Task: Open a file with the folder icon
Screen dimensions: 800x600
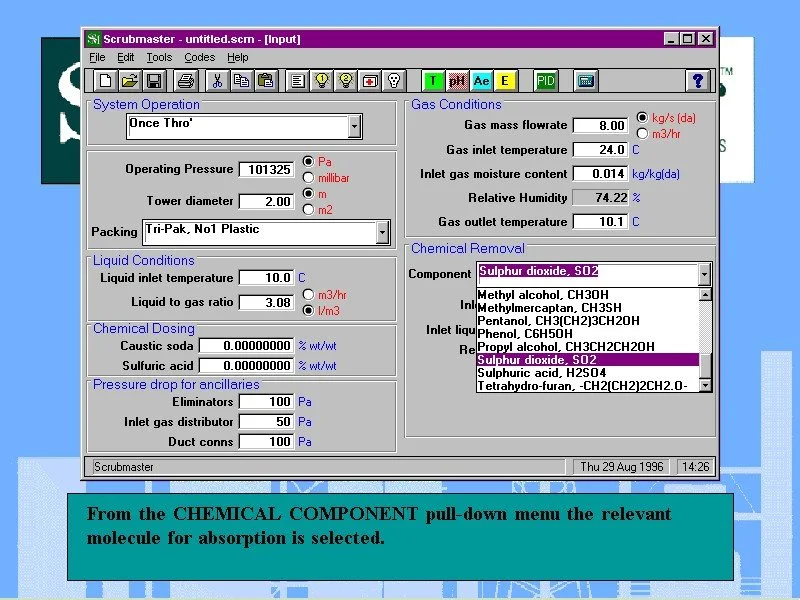Action: (x=130, y=81)
